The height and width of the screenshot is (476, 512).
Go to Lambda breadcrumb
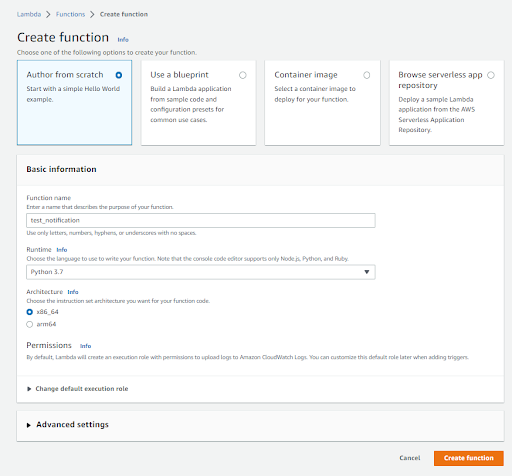[29, 14]
